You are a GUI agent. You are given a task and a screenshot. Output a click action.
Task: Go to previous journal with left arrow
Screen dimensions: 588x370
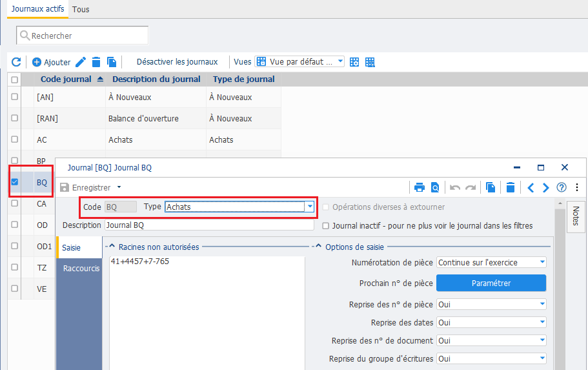(x=531, y=187)
